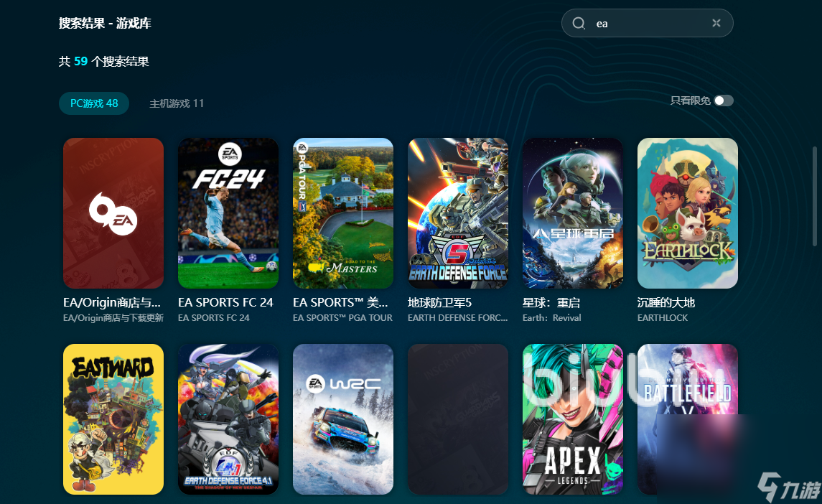Viewport: 822px width, 504px height.
Task: Click subtitle "EA/Origin商店与下载更新"
Action: coord(113,318)
